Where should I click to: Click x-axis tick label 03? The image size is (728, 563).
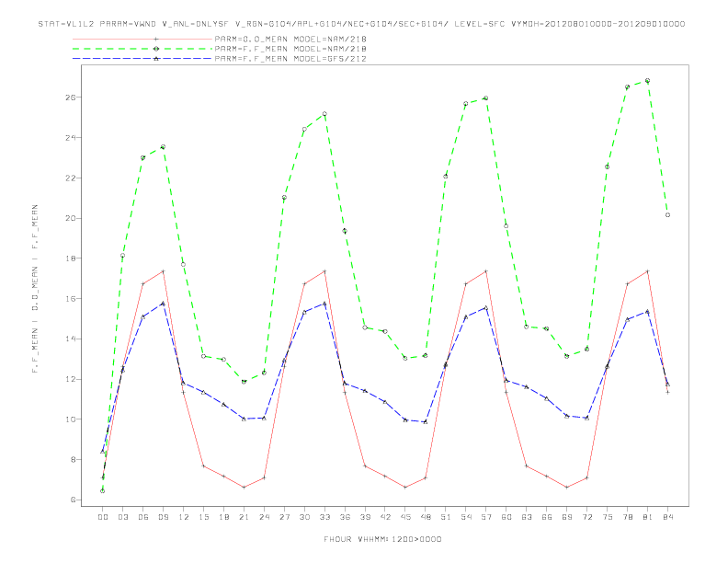tap(122, 517)
